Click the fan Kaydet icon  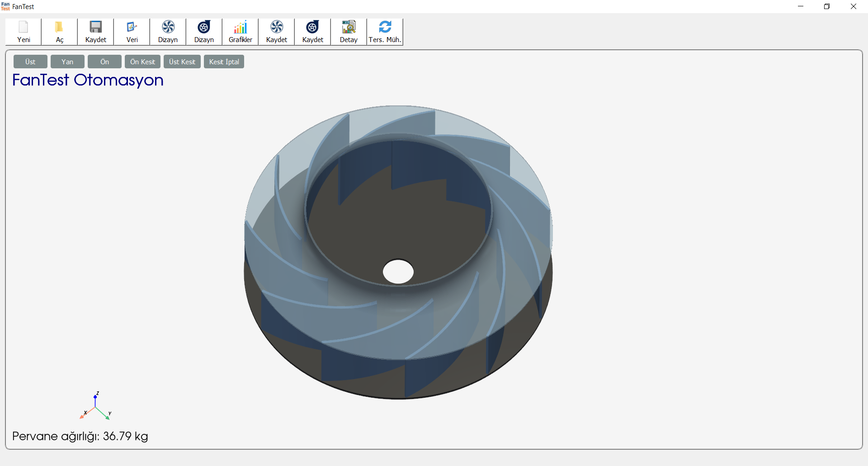[x=276, y=32]
